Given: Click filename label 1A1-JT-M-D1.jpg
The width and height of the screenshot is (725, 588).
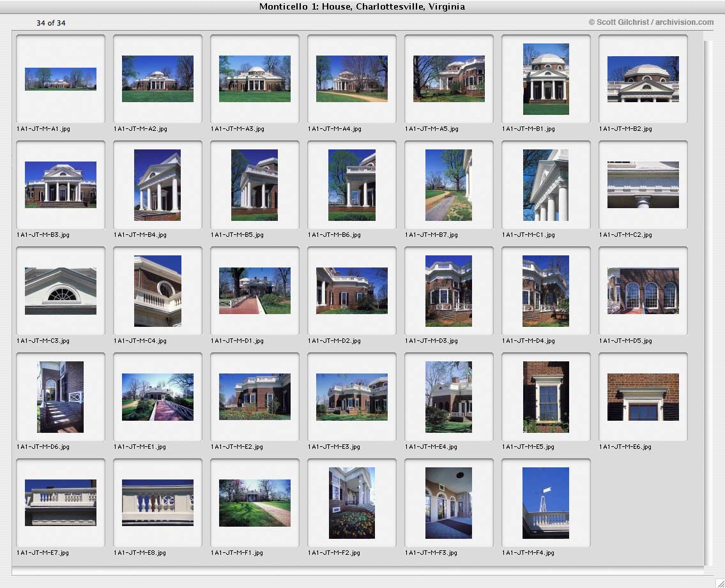Looking at the screenshot, I should tap(237, 341).
